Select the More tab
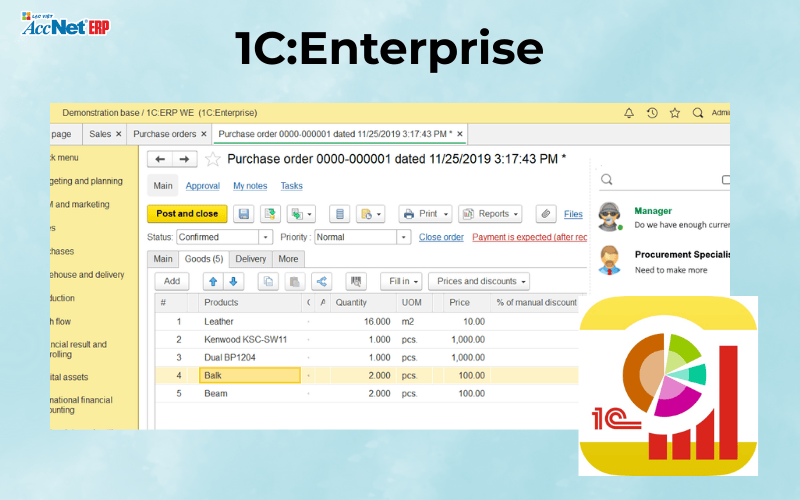 [288, 259]
